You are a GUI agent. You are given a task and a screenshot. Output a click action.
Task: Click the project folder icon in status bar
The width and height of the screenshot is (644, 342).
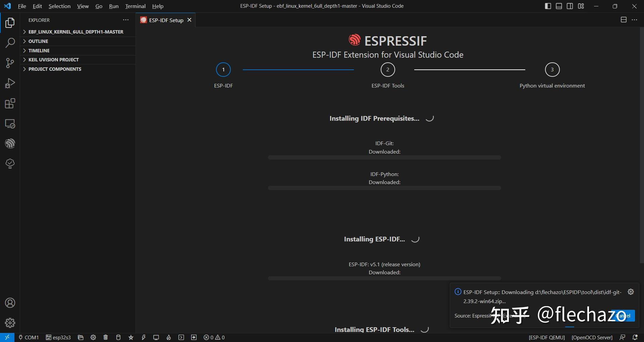(80, 337)
